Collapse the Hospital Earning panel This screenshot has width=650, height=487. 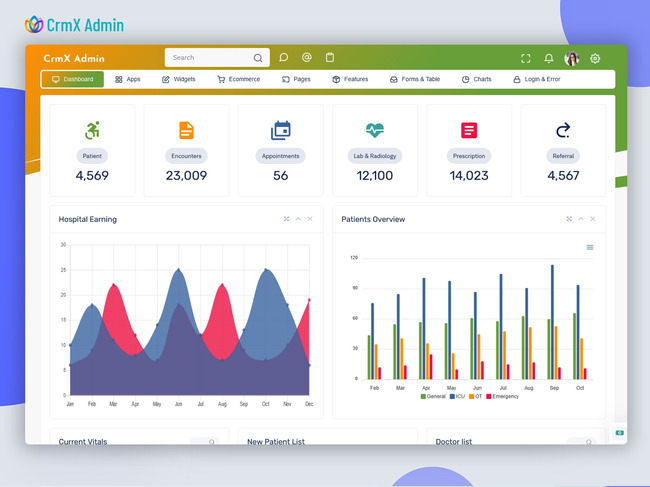click(x=298, y=219)
